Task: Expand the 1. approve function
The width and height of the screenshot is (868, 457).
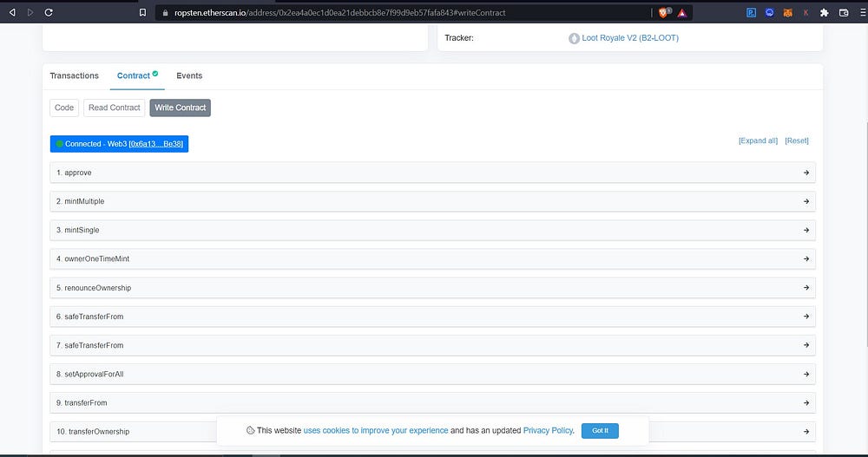Action: [432, 173]
